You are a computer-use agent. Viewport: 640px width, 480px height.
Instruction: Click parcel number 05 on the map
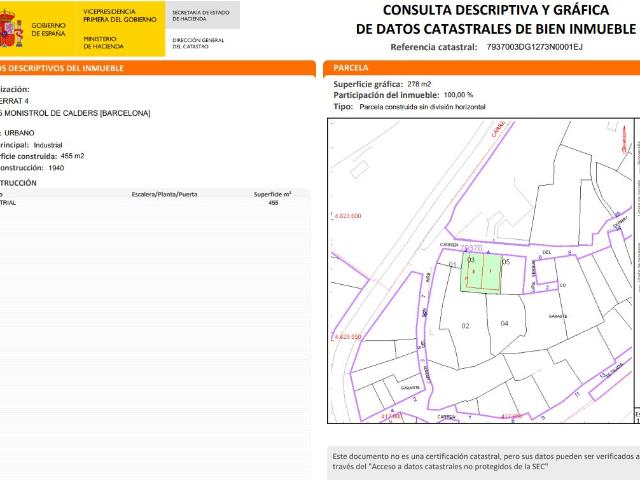coord(506,261)
